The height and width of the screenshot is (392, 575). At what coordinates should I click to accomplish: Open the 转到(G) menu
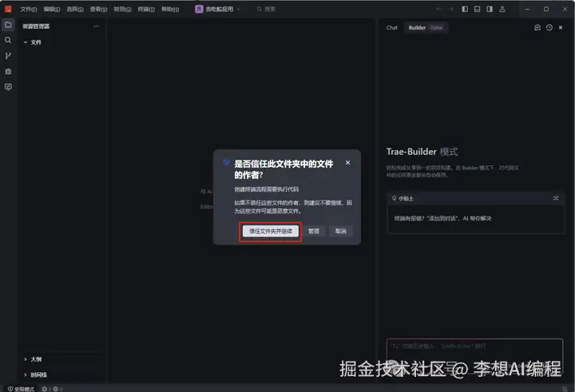point(122,9)
